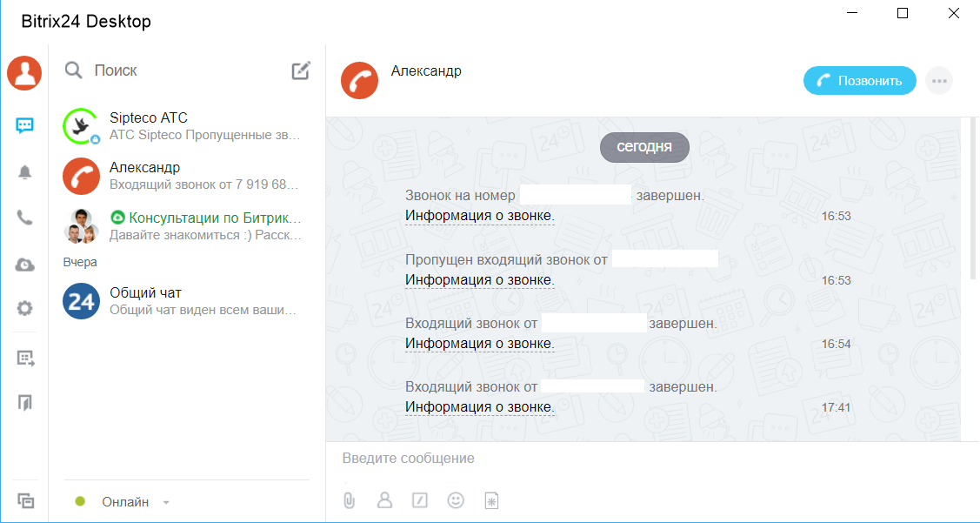This screenshot has height=523, width=980.
Task: Create new chat with compose icon
Action: 301,70
